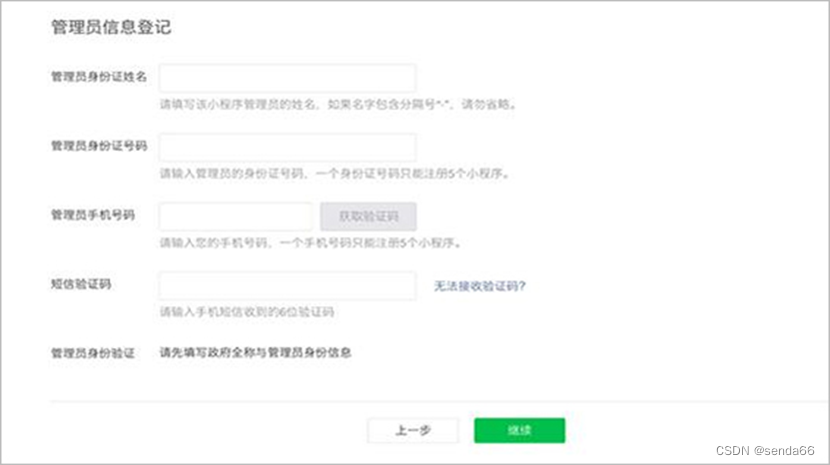Click the green 继续 button
The image size is (830, 465).
click(x=519, y=430)
